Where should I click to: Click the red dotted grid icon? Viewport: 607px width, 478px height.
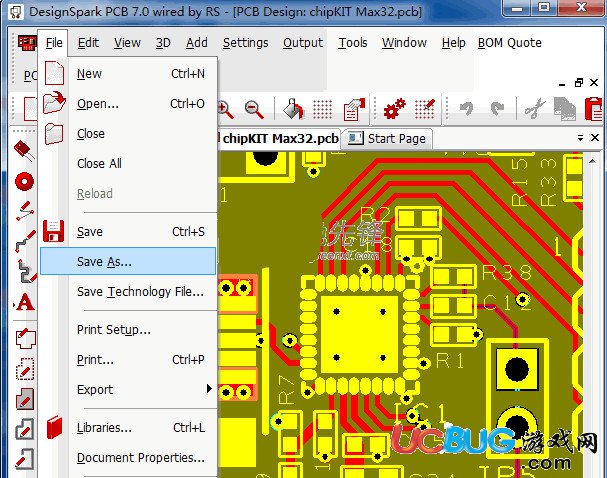point(322,110)
